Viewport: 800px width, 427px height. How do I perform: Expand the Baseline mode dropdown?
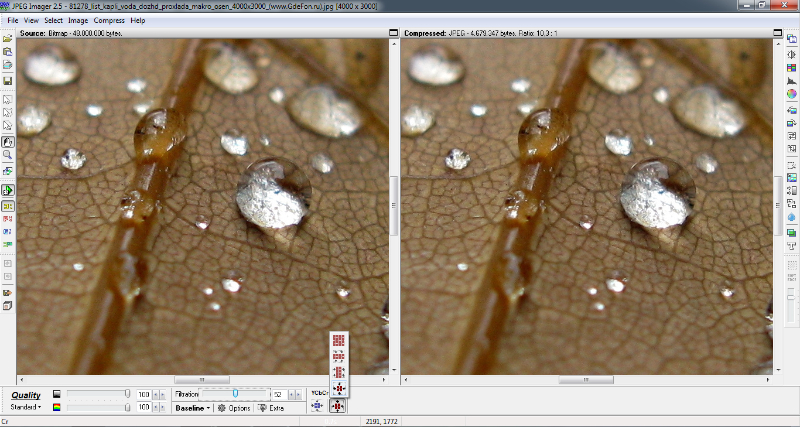click(x=192, y=408)
